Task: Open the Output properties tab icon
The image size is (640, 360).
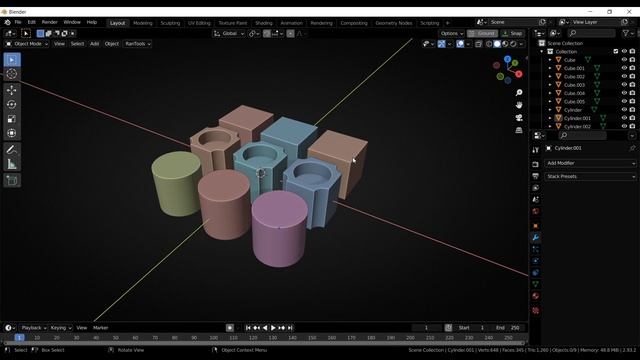Action: pos(536,176)
